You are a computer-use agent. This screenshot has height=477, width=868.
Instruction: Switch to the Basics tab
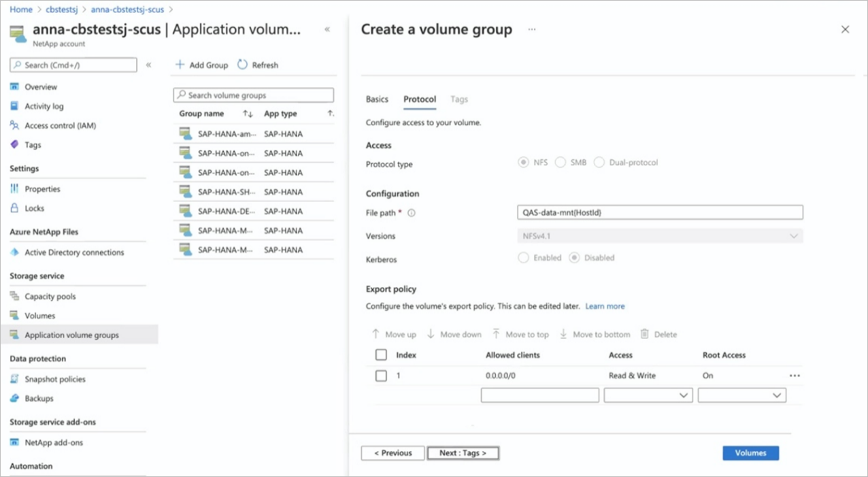[377, 99]
